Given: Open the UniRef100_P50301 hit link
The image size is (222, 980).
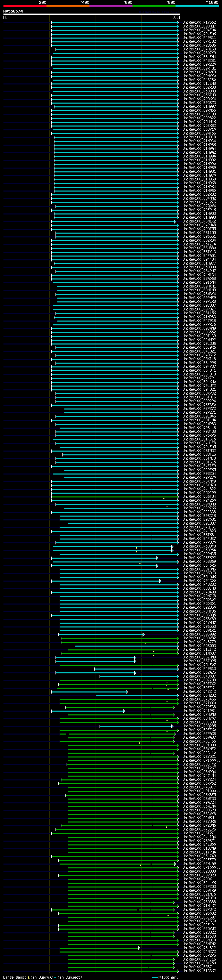Looking at the screenshot, I should (x=199, y=604).
